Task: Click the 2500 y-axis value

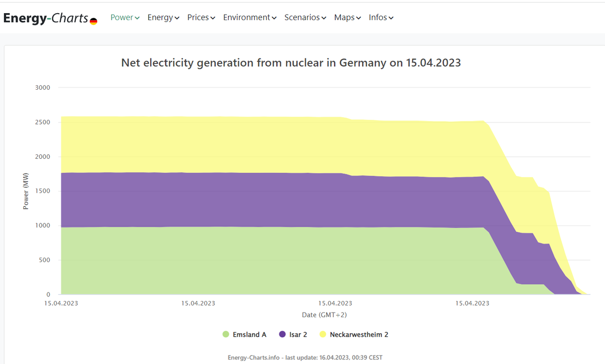Action: point(42,122)
